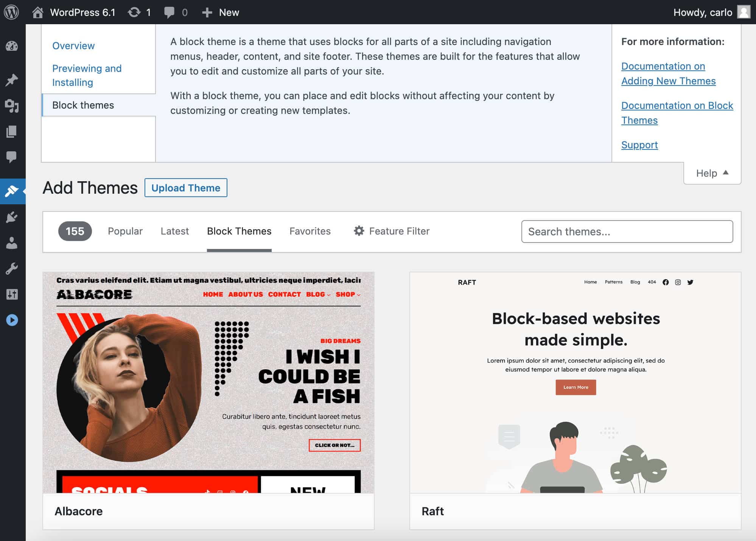Open Posts pushpin icon in sidebar
The height and width of the screenshot is (541, 756).
(x=12, y=80)
